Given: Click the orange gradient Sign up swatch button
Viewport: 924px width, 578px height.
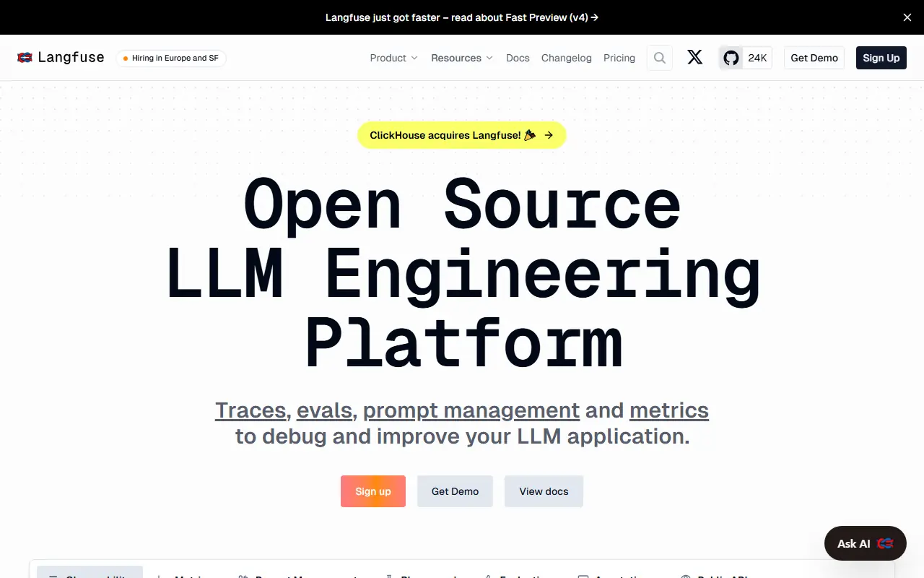Looking at the screenshot, I should coord(372,491).
